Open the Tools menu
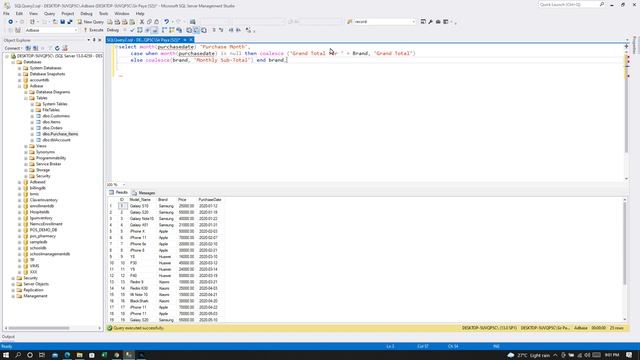640x360 pixels. point(104,13)
